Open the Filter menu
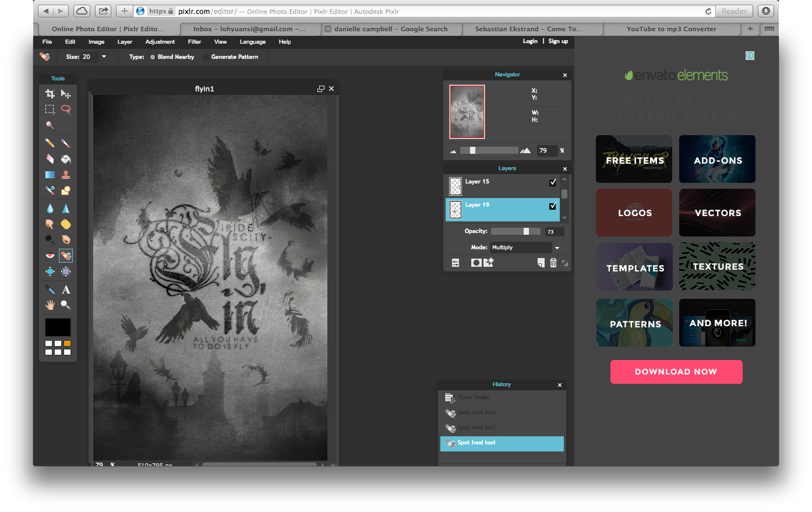Viewport: 812px width, 512px height. pos(195,42)
